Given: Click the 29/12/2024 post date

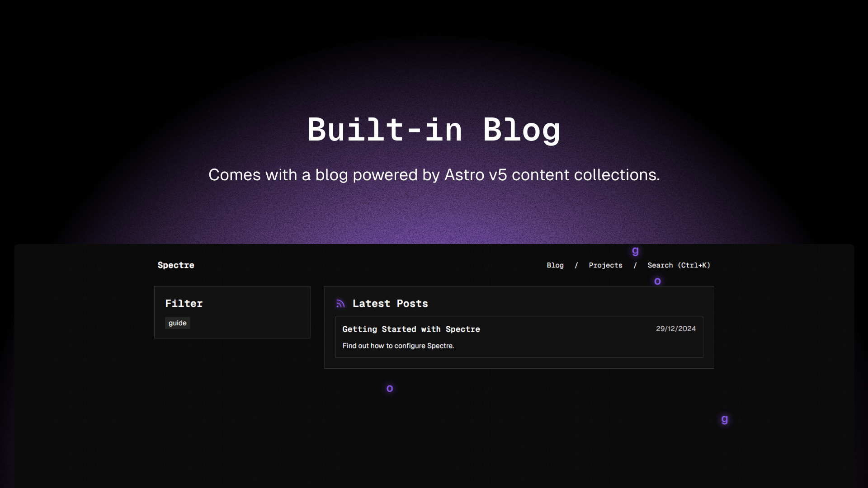Looking at the screenshot, I should click(x=676, y=329).
